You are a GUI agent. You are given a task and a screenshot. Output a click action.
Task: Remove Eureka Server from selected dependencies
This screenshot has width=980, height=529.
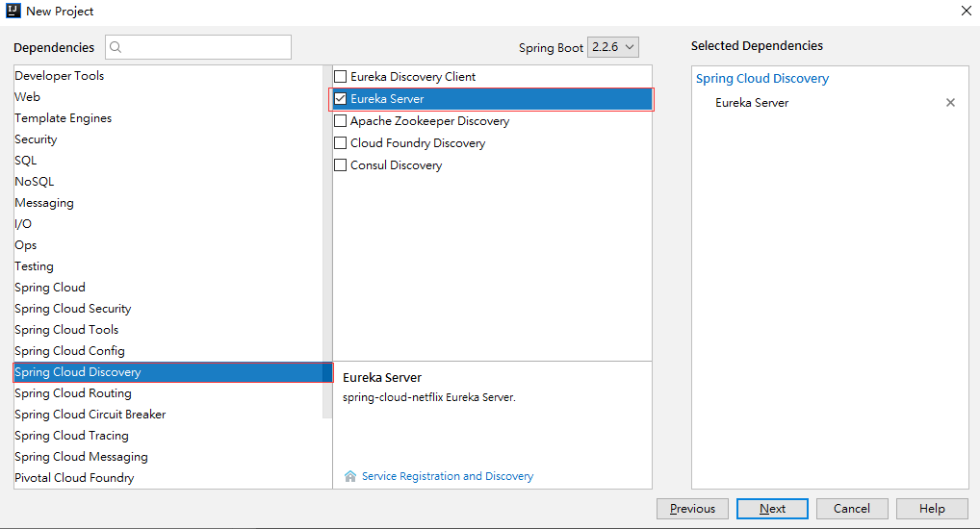pyautogui.click(x=950, y=103)
